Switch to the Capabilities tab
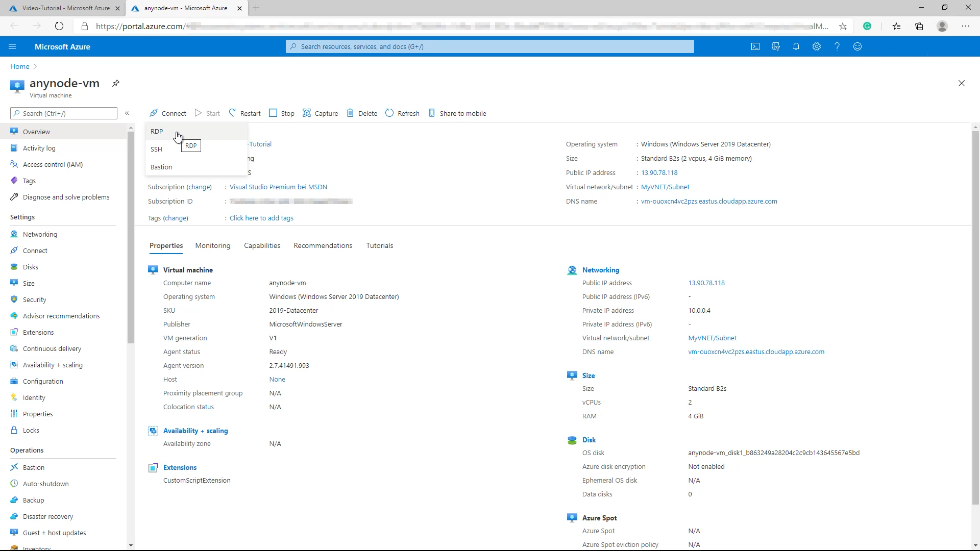This screenshot has height=551, width=980. click(x=262, y=245)
